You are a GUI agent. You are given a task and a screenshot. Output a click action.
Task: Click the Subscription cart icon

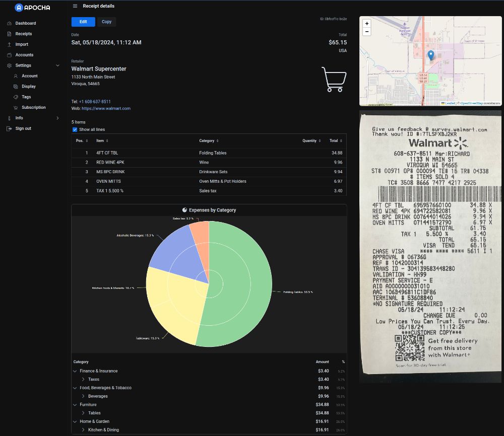16,108
